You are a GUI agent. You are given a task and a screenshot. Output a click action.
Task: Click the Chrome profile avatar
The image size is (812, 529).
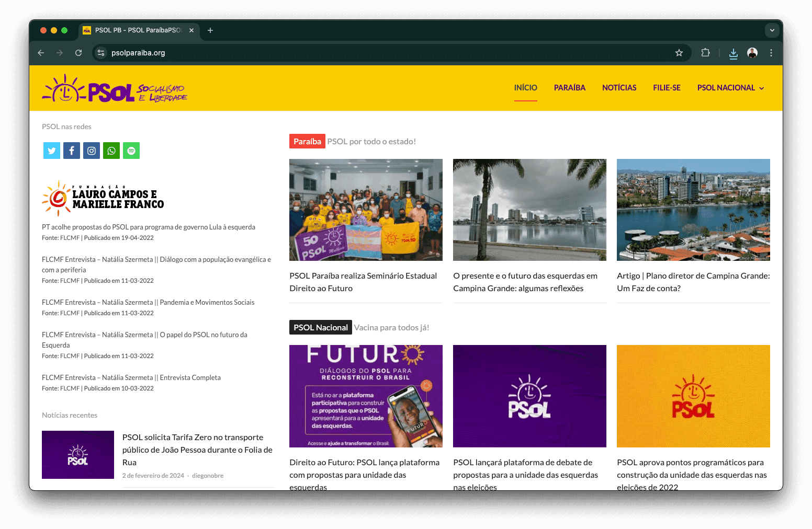coord(752,53)
